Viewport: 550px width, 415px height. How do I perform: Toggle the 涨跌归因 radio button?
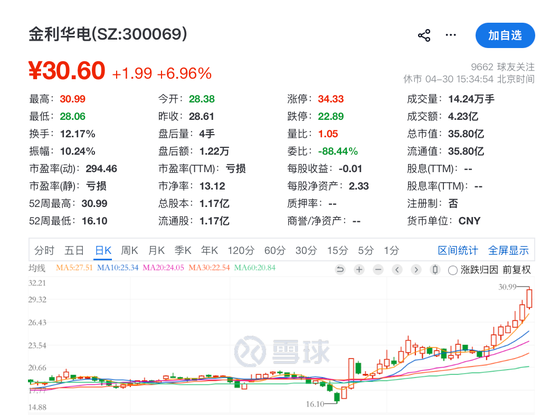pos(452,270)
